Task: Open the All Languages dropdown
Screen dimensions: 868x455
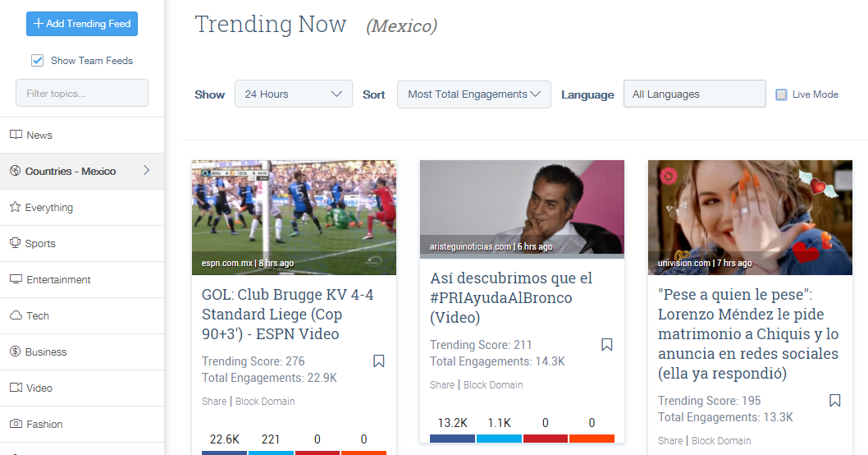Action: [695, 94]
